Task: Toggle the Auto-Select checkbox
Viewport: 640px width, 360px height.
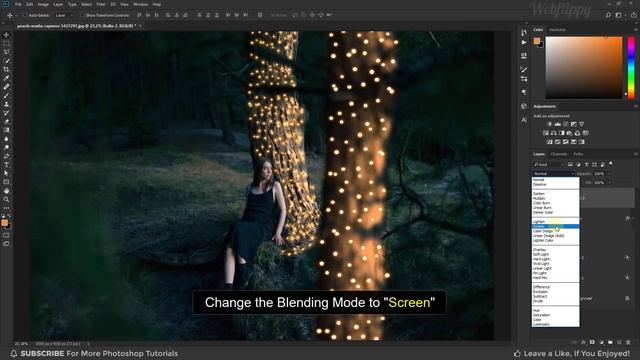Action: (x=25, y=15)
